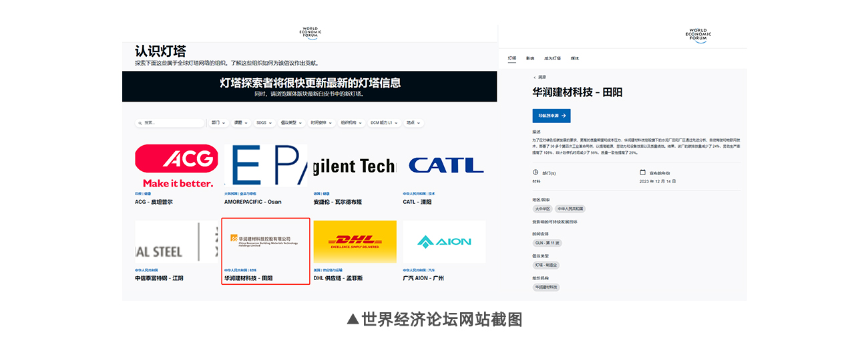Click the magnifier icon in the search box
This screenshot has height=341, width=868.
click(140, 123)
